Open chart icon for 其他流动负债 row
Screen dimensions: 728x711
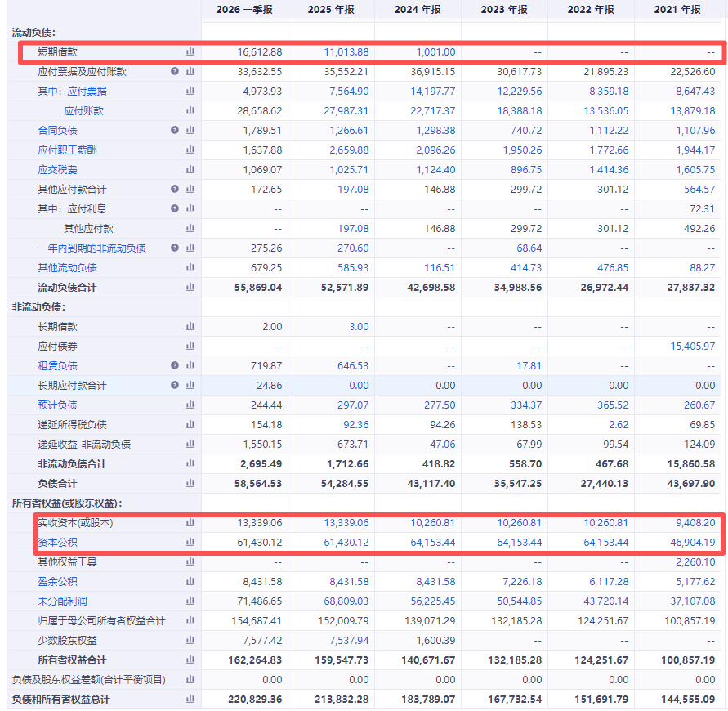coord(190,267)
